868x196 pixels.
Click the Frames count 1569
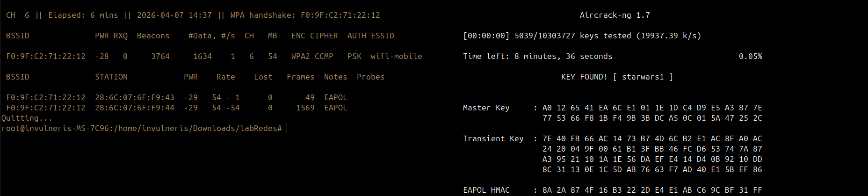305,108
